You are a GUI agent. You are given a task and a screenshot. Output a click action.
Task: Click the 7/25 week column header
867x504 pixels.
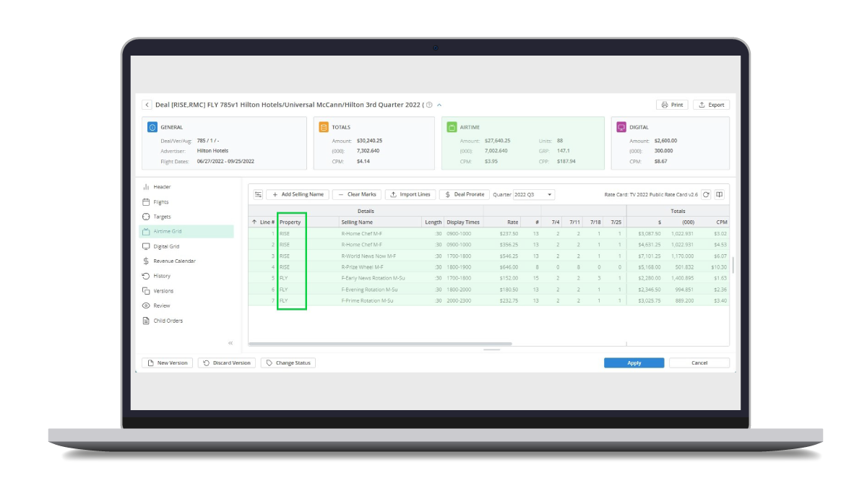[615, 222]
